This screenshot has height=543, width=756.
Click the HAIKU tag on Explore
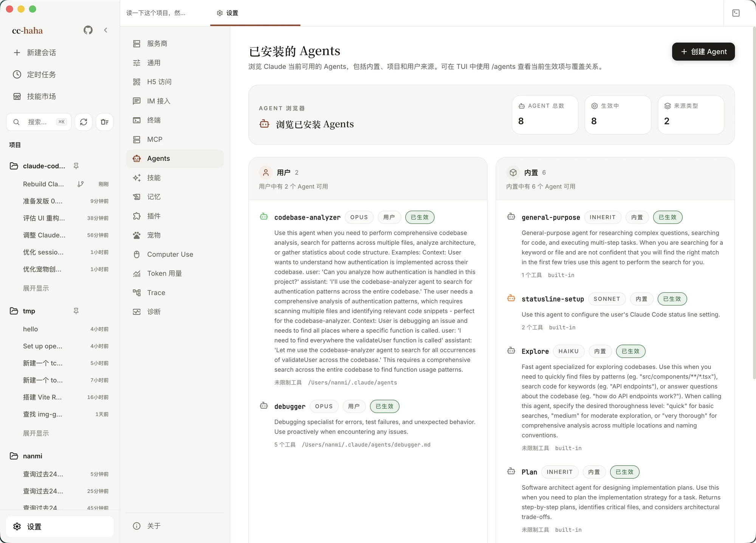pos(569,351)
